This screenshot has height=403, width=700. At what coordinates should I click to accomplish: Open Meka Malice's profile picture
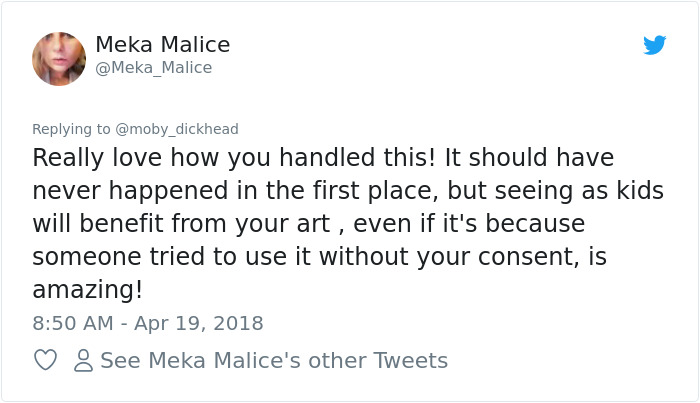59,58
